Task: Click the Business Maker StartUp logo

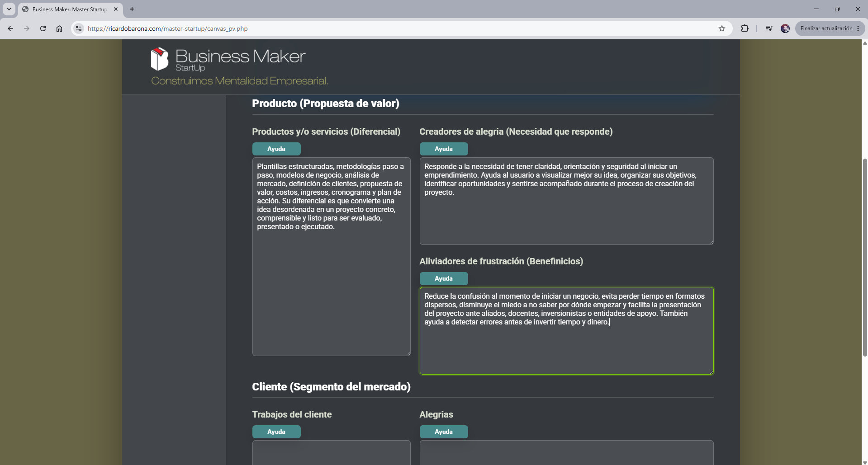Action: (x=228, y=60)
